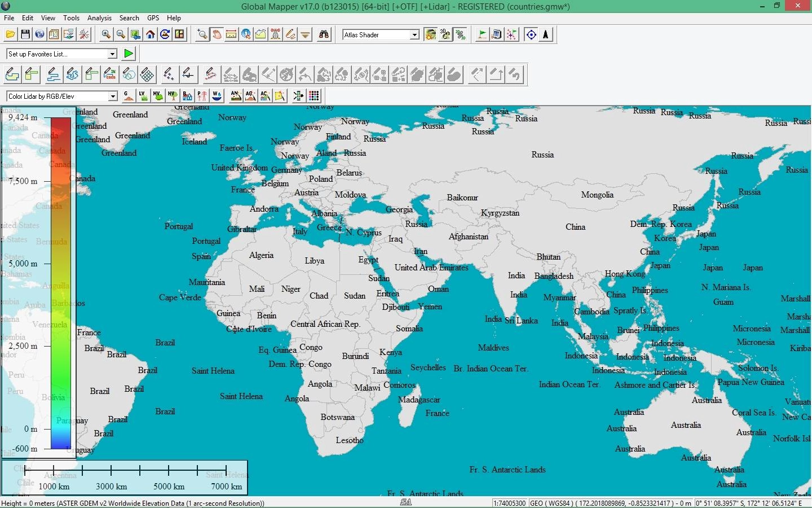Open the Tools menu

71,18
